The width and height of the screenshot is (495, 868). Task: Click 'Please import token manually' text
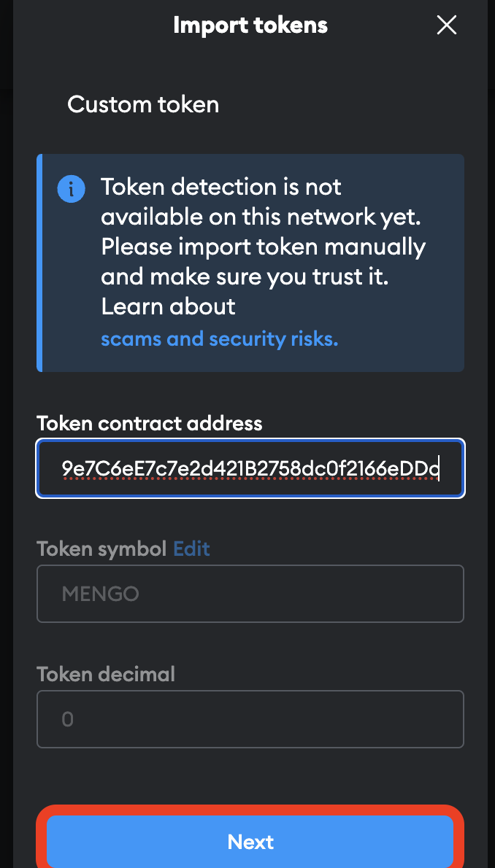(x=263, y=247)
